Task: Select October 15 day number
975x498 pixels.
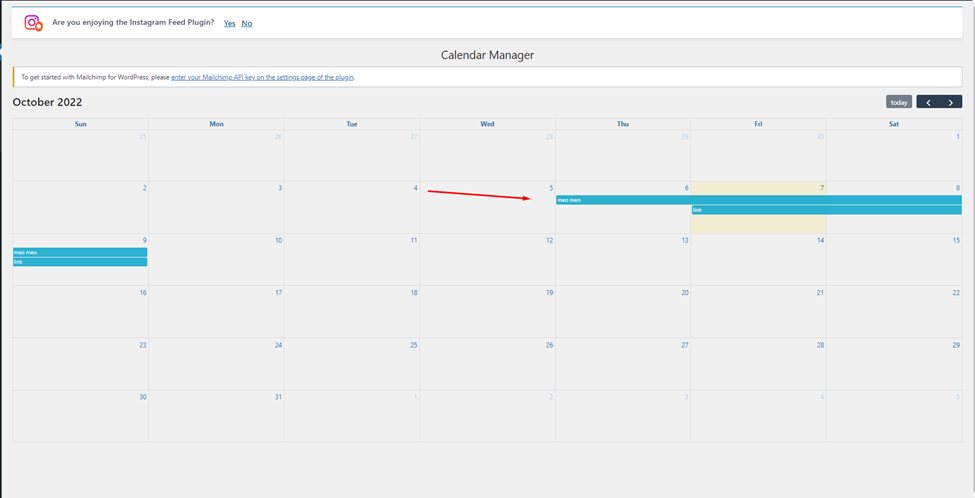Action: pos(956,240)
